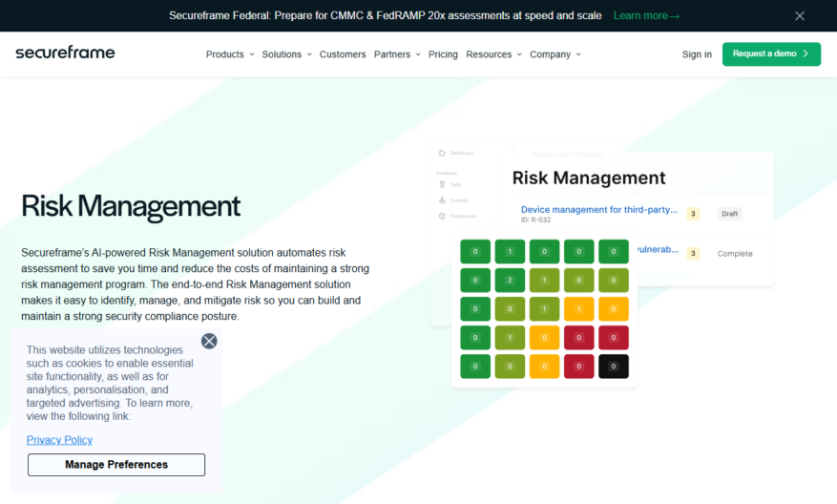Screen dimensions: 837x504
Task: Dismiss the top announcement banner
Action: (799, 16)
